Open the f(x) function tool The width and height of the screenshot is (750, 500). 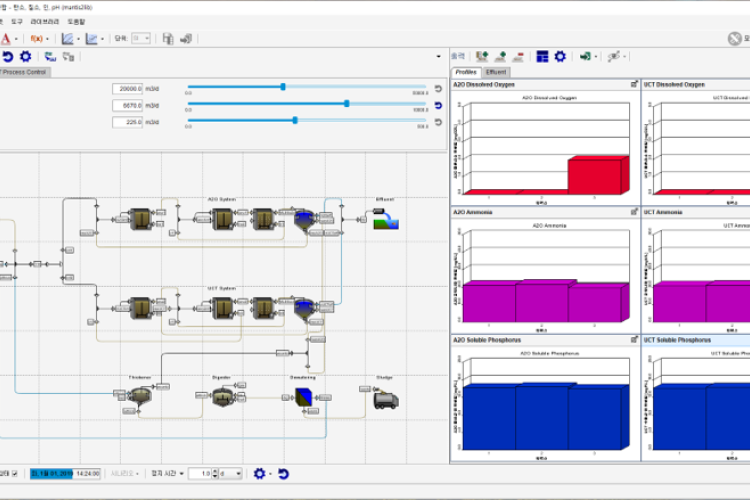coord(36,38)
